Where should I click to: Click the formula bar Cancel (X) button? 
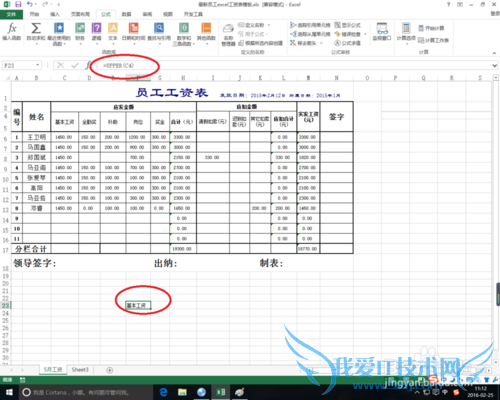(x=60, y=65)
